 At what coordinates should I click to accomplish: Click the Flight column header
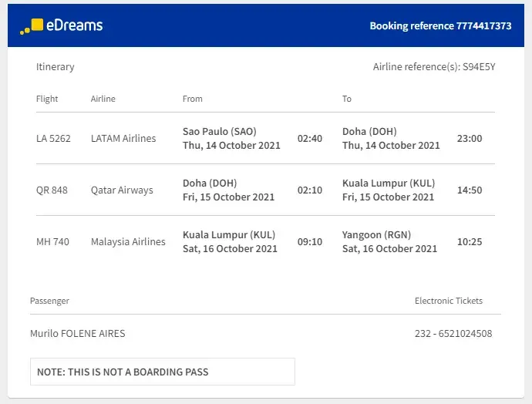pos(47,99)
